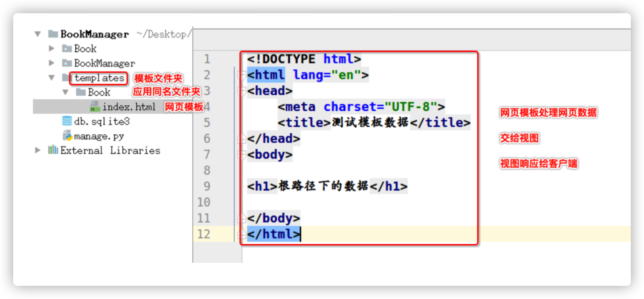Collapse the Book subfolder under templates
Screen dimensions: 644x299
pyautogui.click(x=65, y=92)
